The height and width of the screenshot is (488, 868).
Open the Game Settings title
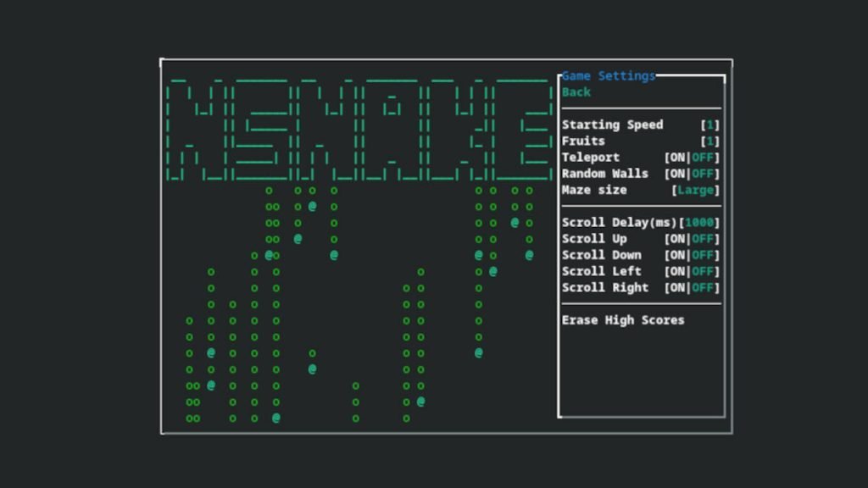click(x=609, y=75)
